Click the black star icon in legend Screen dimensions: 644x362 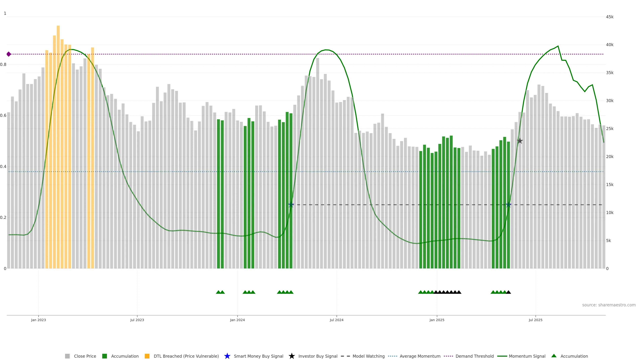291,356
